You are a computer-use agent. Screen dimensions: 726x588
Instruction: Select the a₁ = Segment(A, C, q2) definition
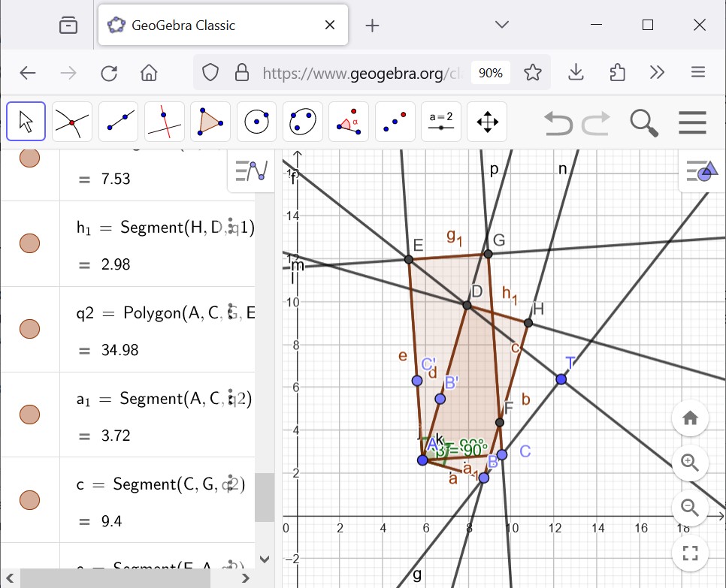164,398
